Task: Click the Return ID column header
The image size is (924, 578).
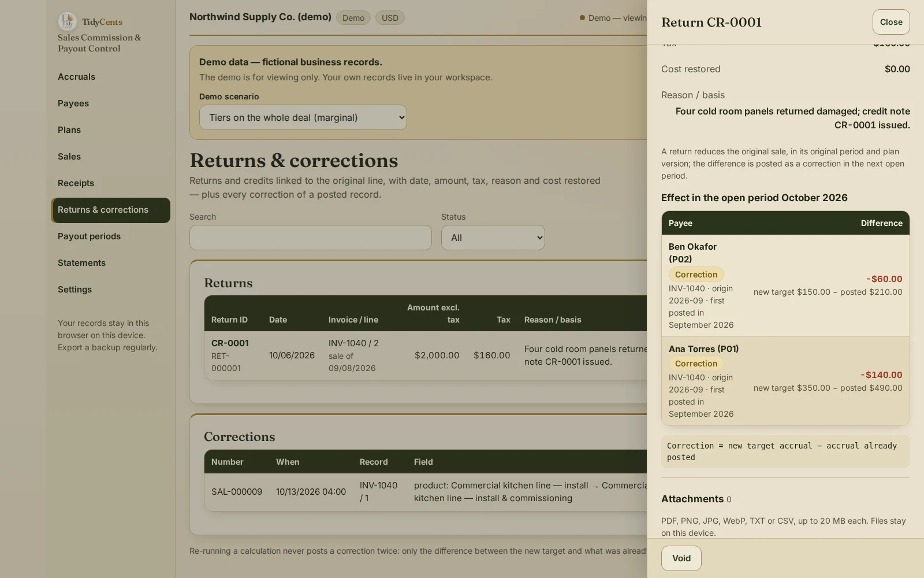Action: (x=229, y=320)
